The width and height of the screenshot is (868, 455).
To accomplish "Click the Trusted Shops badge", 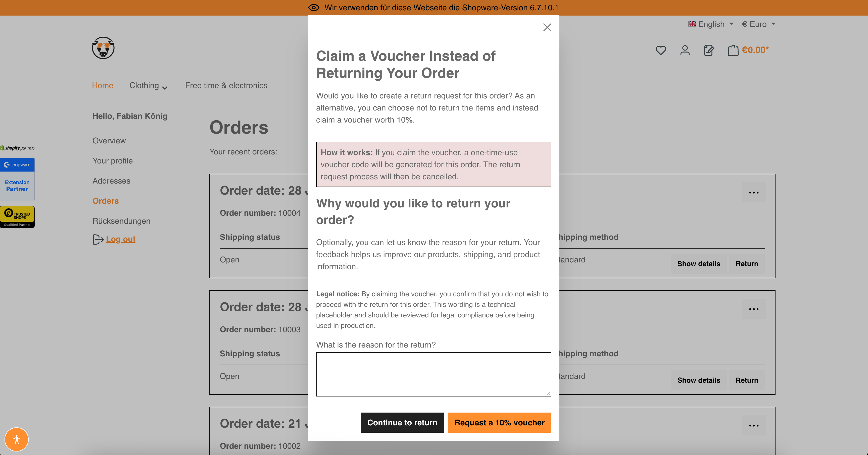I will (x=17, y=217).
